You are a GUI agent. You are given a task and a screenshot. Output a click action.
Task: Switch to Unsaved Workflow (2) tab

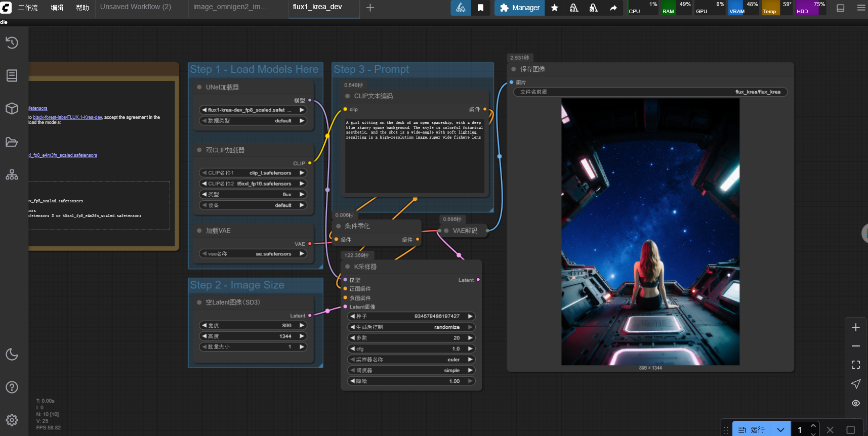136,7
